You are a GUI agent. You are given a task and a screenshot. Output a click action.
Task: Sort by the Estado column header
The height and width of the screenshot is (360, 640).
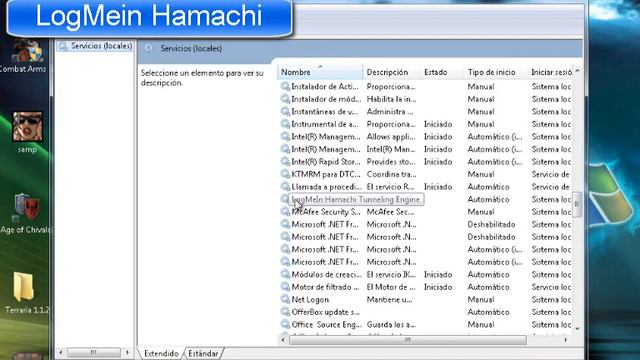[x=442, y=72]
